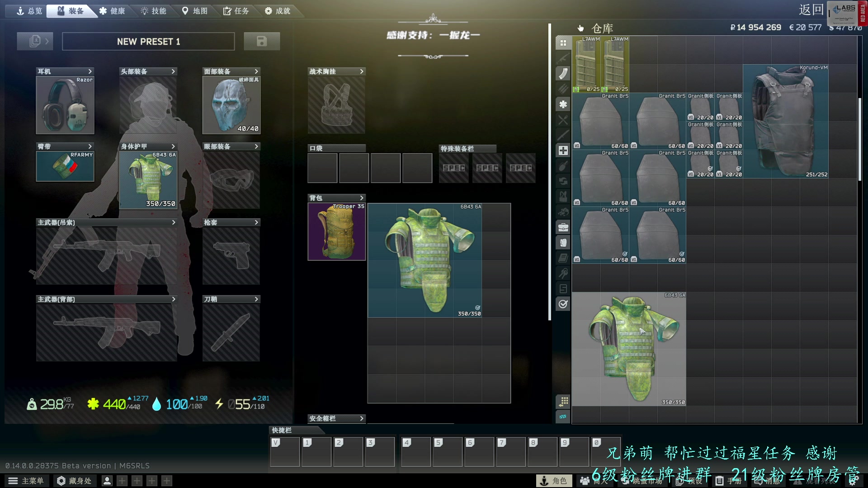Filter stash by food fork-knife icon
The image size is (868, 488).
[563, 120]
